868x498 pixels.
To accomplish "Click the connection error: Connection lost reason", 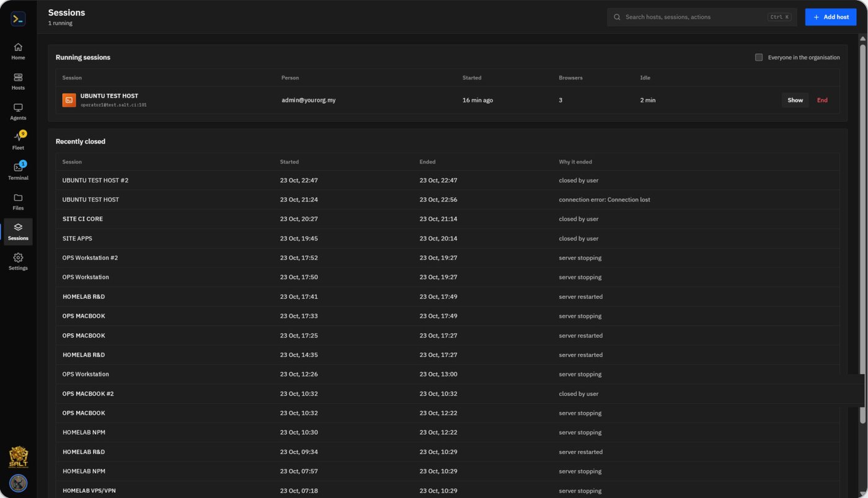I will tap(604, 200).
